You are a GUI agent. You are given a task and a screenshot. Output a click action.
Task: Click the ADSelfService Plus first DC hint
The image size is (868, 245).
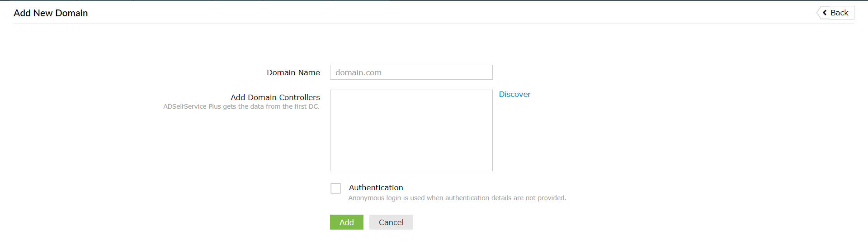pos(241,106)
